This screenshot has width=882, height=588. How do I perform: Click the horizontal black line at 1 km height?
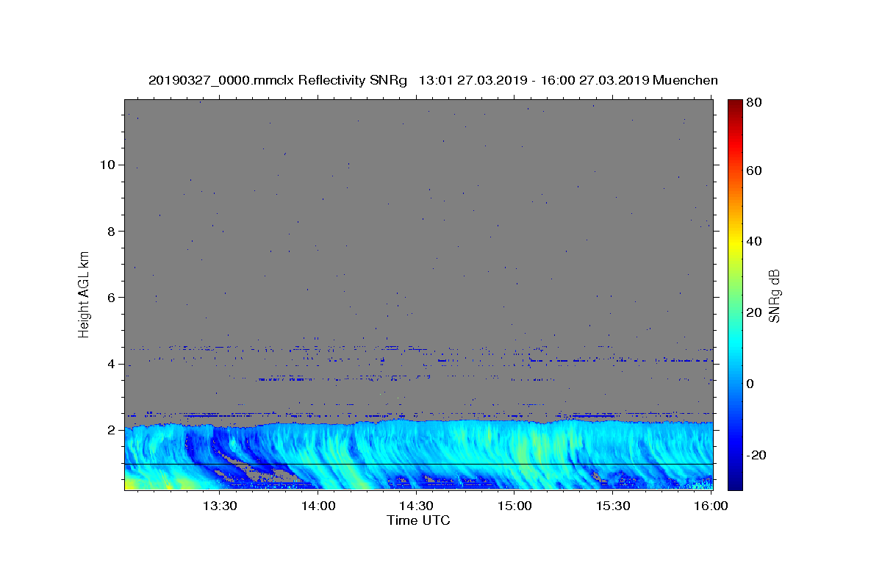click(x=419, y=464)
